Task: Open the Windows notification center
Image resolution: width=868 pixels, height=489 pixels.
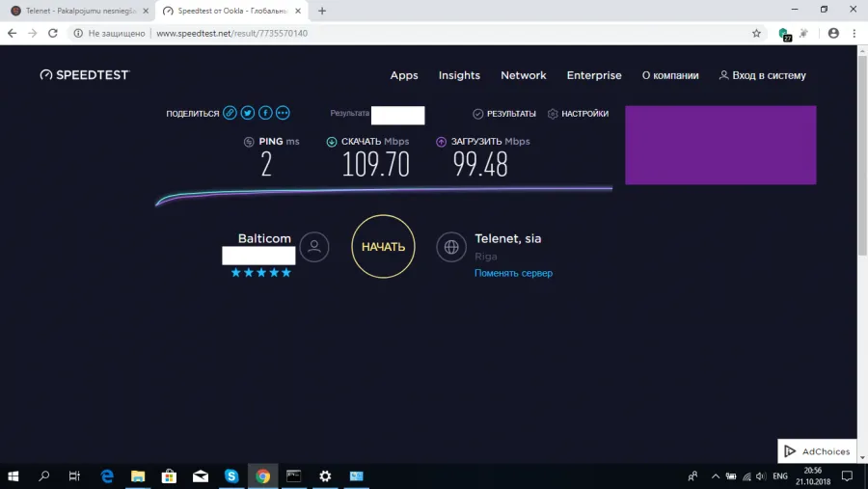Action: (x=847, y=476)
